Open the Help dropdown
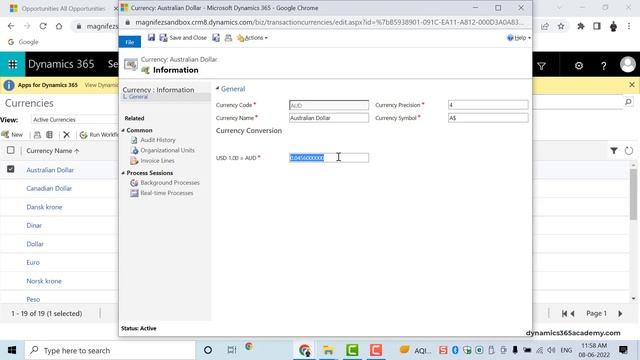 point(518,38)
